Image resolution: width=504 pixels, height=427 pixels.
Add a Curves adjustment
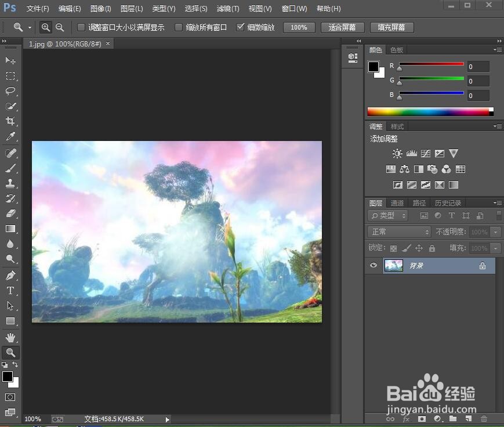point(426,153)
